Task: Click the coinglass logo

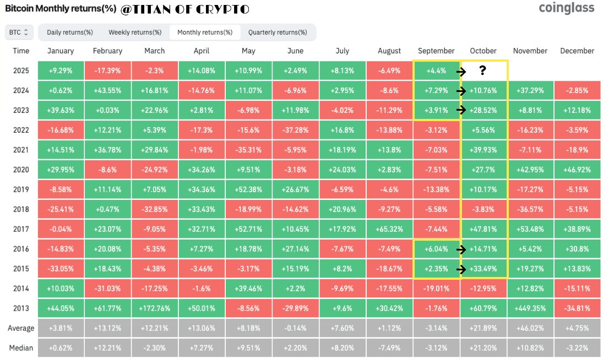Action: click(x=566, y=8)
